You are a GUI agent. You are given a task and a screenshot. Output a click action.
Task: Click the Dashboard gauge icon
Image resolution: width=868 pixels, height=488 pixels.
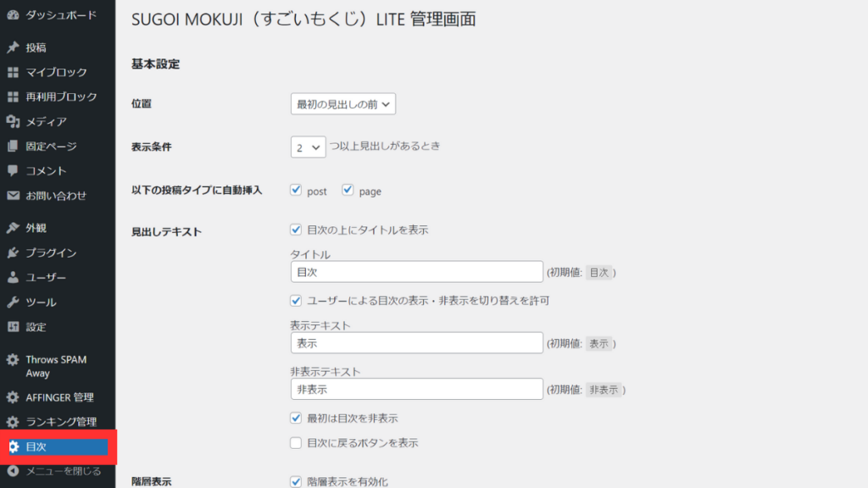[x=13, y=15]
